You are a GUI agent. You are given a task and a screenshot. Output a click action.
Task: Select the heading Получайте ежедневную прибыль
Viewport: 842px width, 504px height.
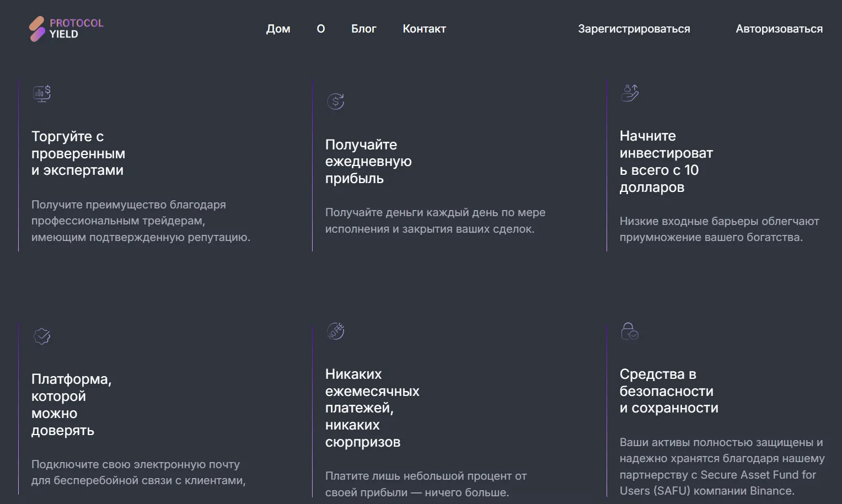pyautogui.click(x=368, y=162)
